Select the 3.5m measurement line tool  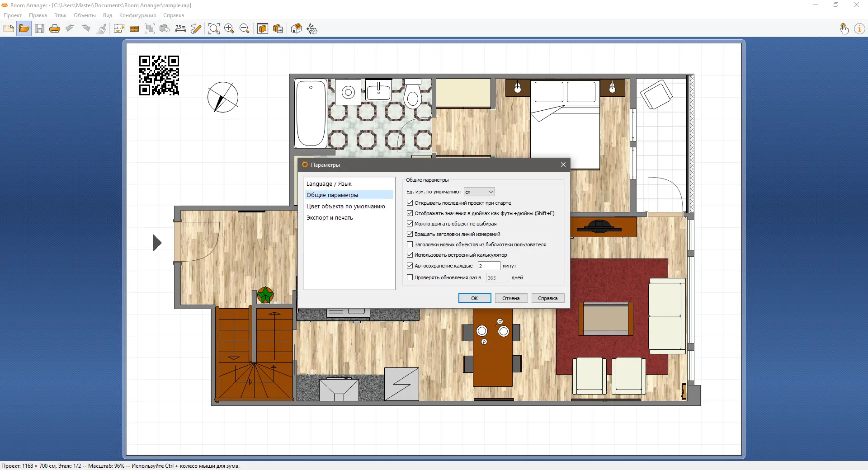point(180,29)
